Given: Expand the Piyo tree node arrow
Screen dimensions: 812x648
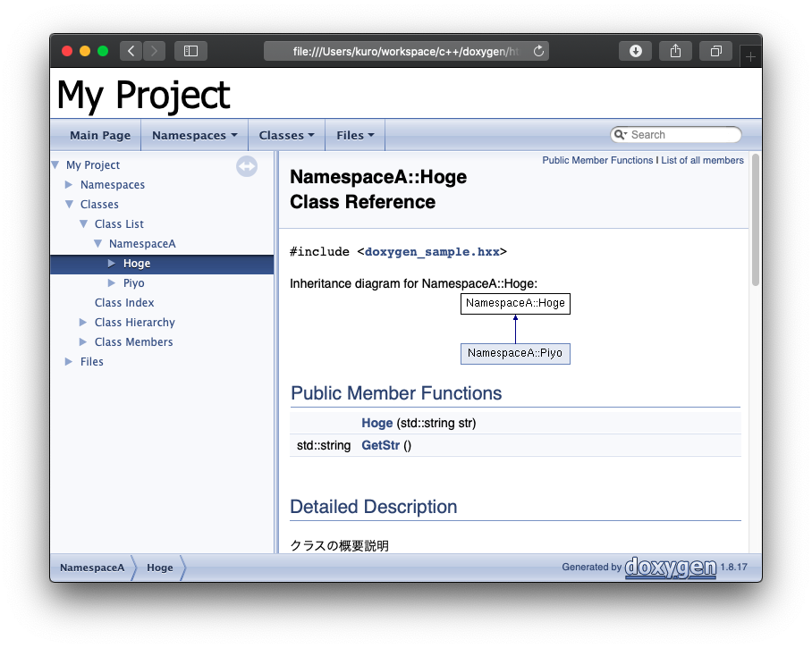Looking at the screenshot, I should pos(112,282).
